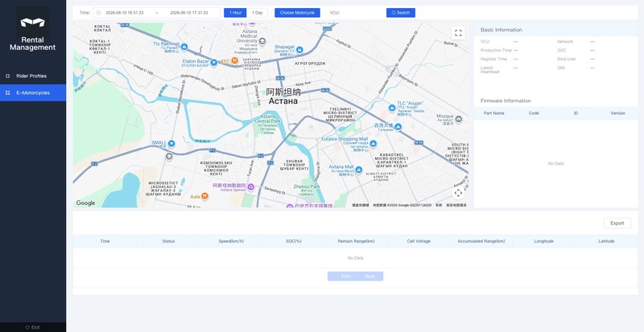Click Production Time label

point(496,51)
